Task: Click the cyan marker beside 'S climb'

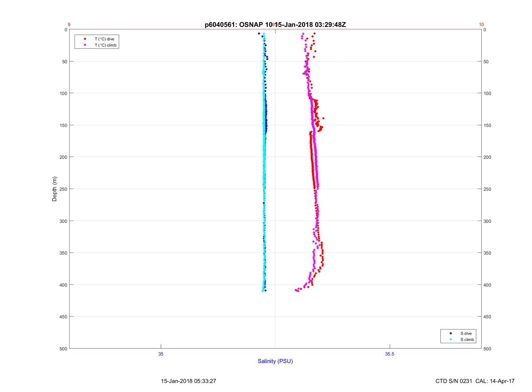Action: click(450, 339)
